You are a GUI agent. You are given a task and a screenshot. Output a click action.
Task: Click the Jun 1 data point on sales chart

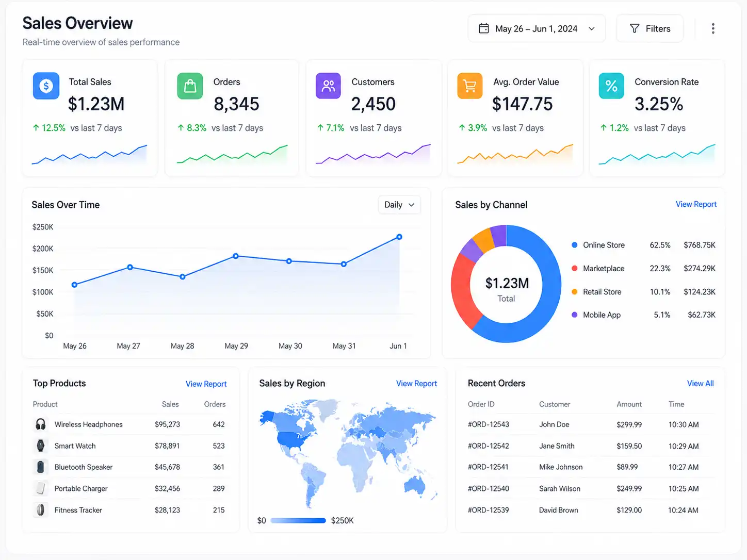[399, 237]
